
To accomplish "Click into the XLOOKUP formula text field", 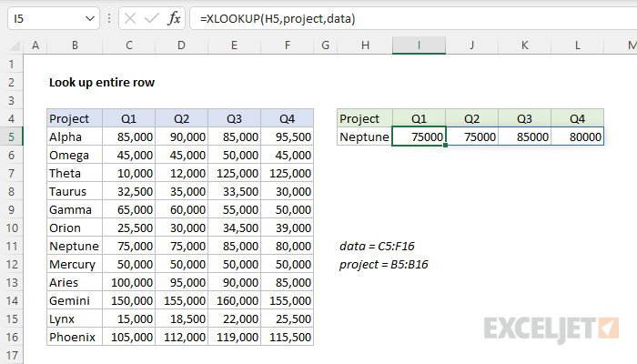I will pos(413,19).
